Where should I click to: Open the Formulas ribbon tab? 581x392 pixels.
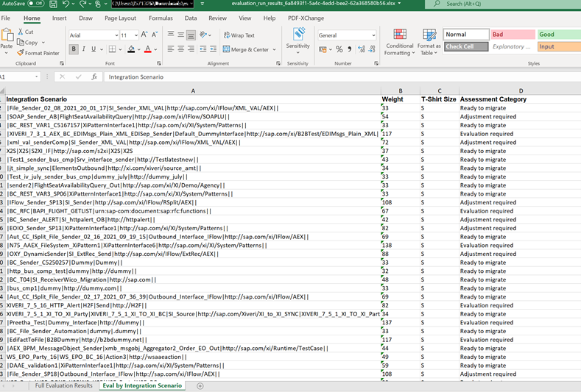(x=161, y=18)
